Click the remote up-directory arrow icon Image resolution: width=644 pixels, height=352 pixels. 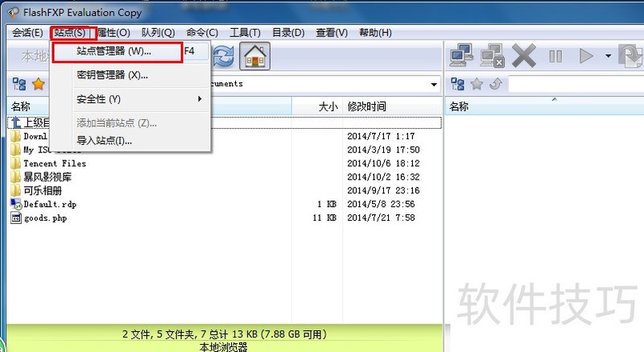(x=496, y=84)
